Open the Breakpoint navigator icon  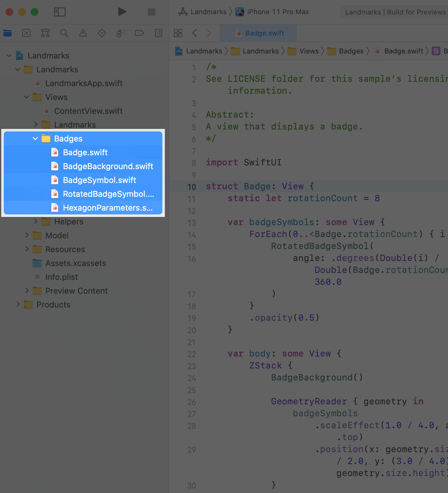pos(139,33)
